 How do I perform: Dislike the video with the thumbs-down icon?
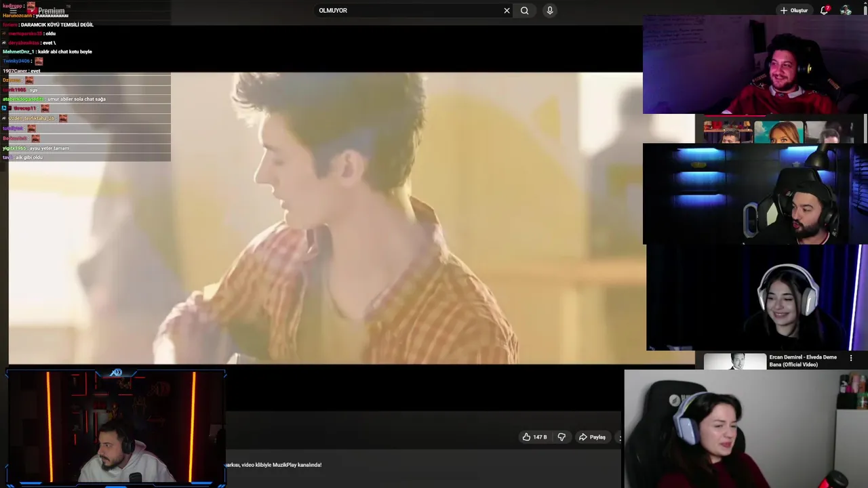[x=561, y=437]
